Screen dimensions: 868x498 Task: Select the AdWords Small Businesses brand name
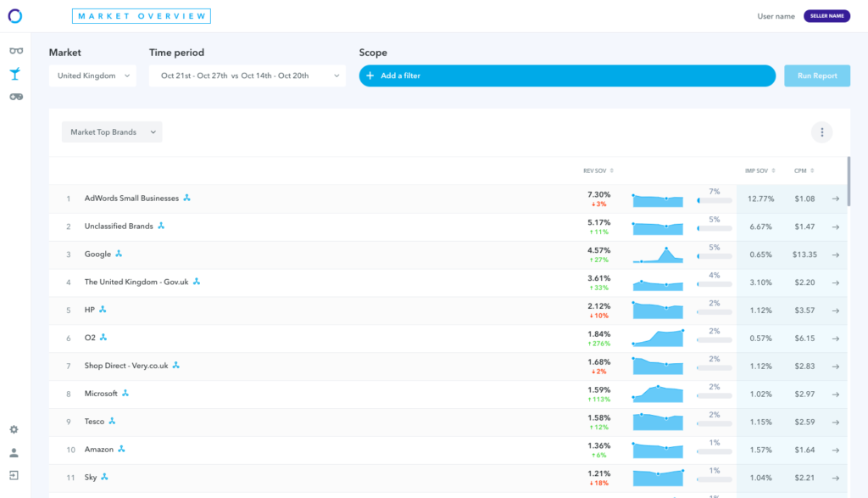pos(131,199)
